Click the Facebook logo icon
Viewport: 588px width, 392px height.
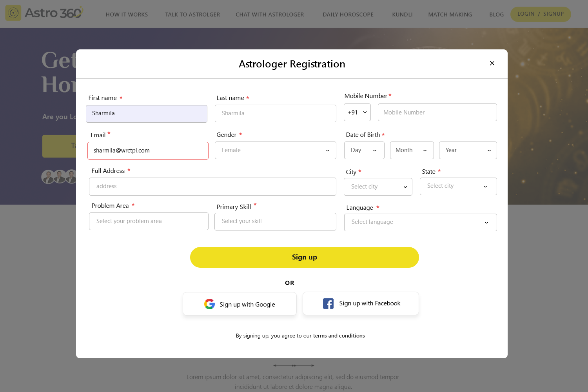(328, 303)
